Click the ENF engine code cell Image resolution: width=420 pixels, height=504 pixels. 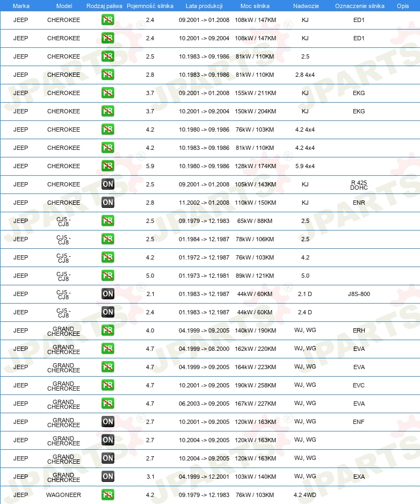359,422
